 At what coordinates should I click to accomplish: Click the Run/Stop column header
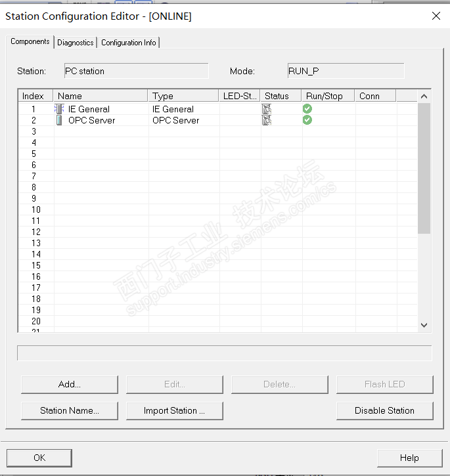tap(328, 96)
